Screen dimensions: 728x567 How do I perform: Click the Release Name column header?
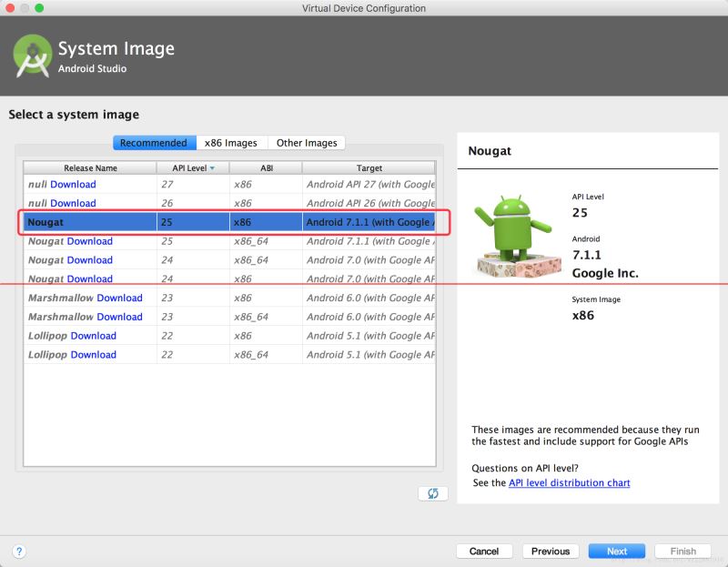point(90,167)
